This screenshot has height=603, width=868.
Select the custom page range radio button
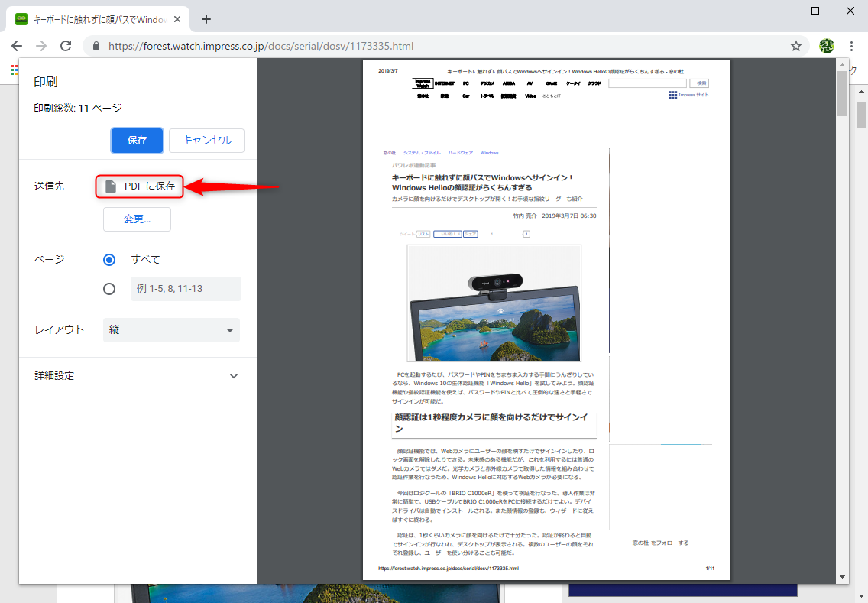coord(109,288)
